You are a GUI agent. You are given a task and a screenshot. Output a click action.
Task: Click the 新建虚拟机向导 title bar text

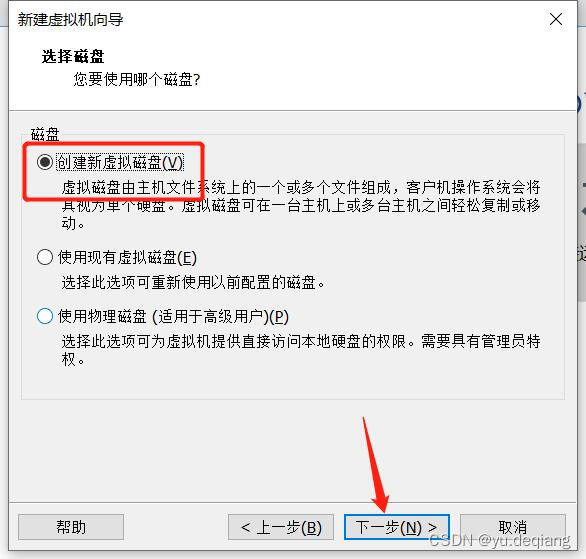pos(70,19)
